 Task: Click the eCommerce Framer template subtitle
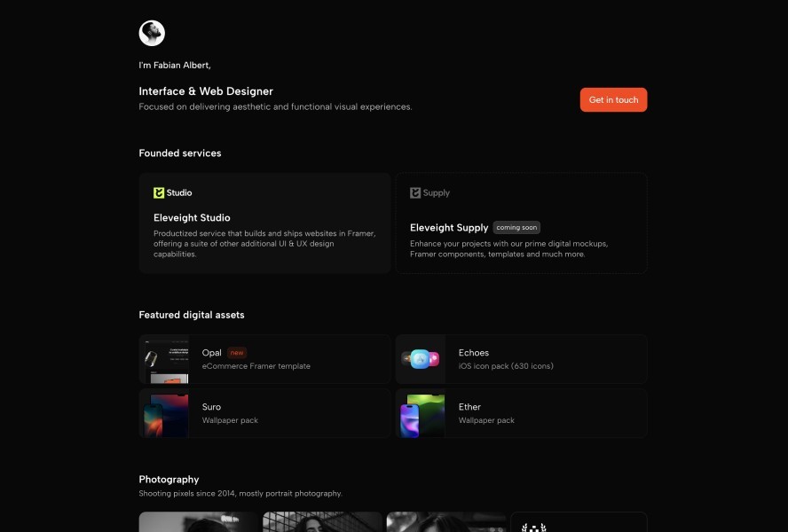(x=256, y=366)
